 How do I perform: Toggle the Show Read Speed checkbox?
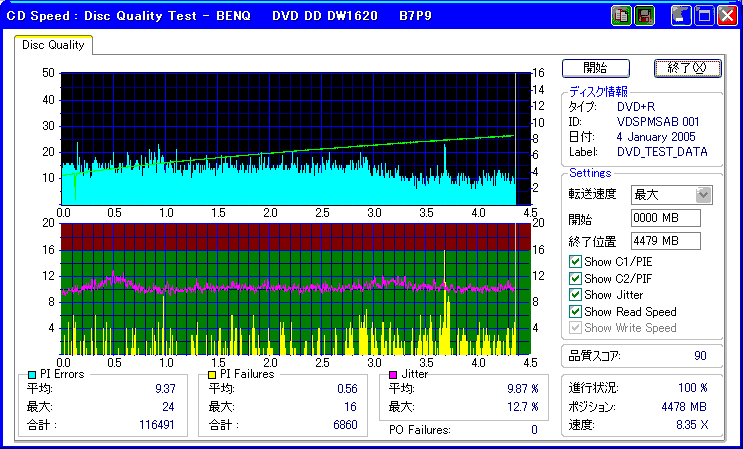click(575, 312)
